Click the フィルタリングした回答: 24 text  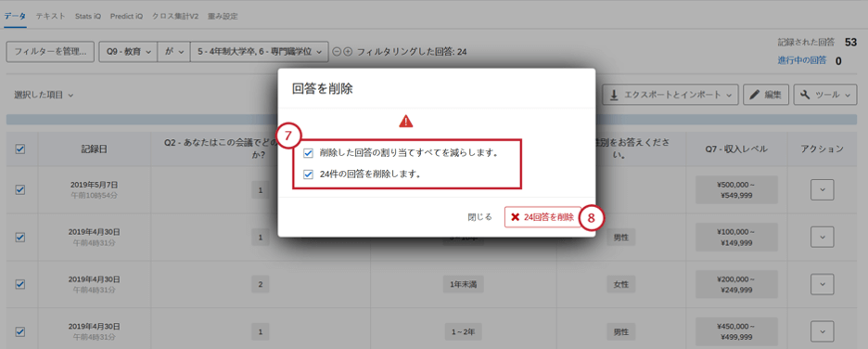(x=412, y=52)
